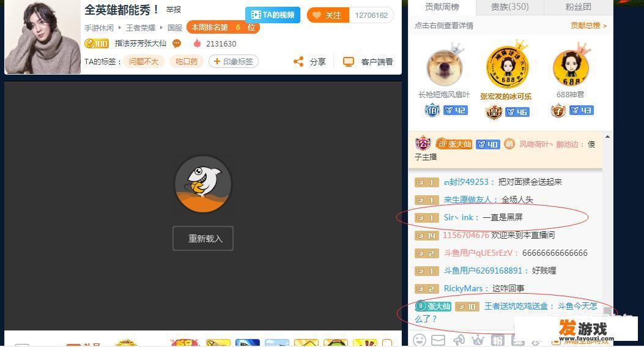The image size is (644, 347).
Task: Click chat user 斗鱼用户qUE5rEzV
Action: [478, 253]
